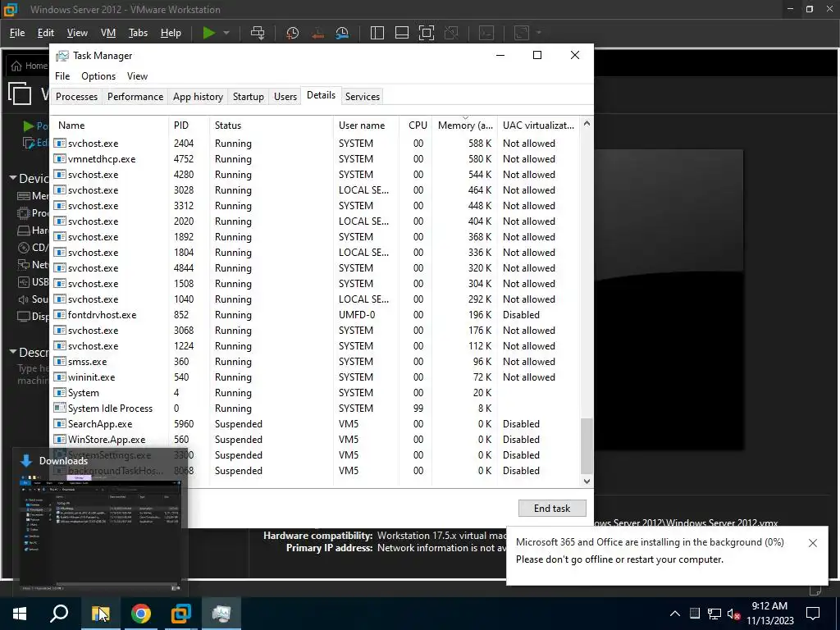Click the process list scrollbar thumb
This screenshot has width=840, height=630.
(x=587, y=445)
